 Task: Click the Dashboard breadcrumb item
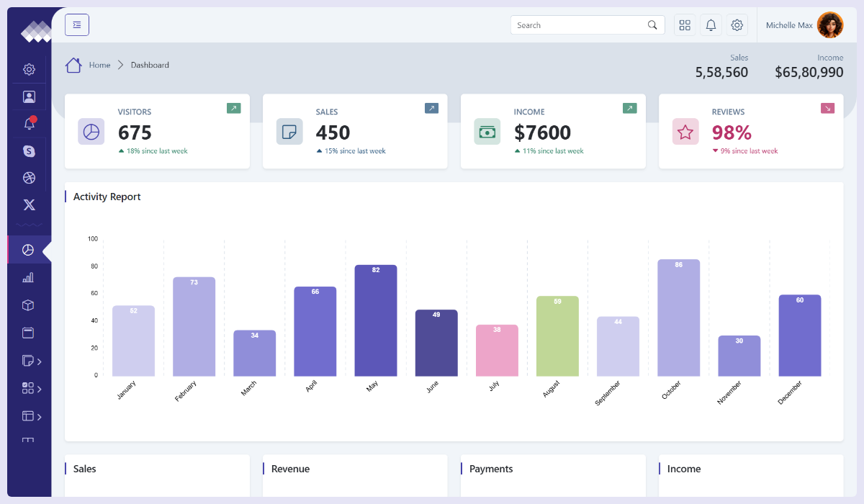[x=150, y=65]
